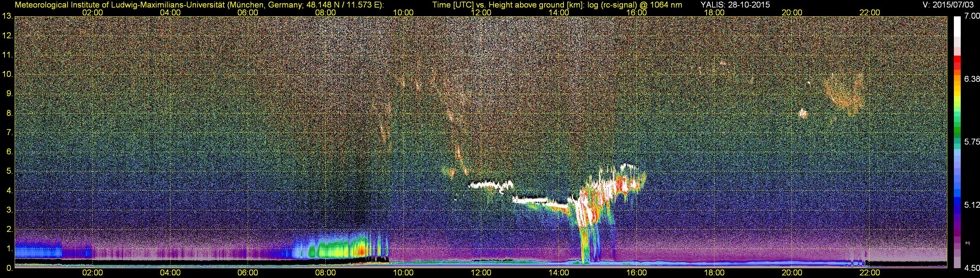The width and height of the screenshot is (980, 278).
Task: Click the 6. height axis label
Action: pos(9,151)
